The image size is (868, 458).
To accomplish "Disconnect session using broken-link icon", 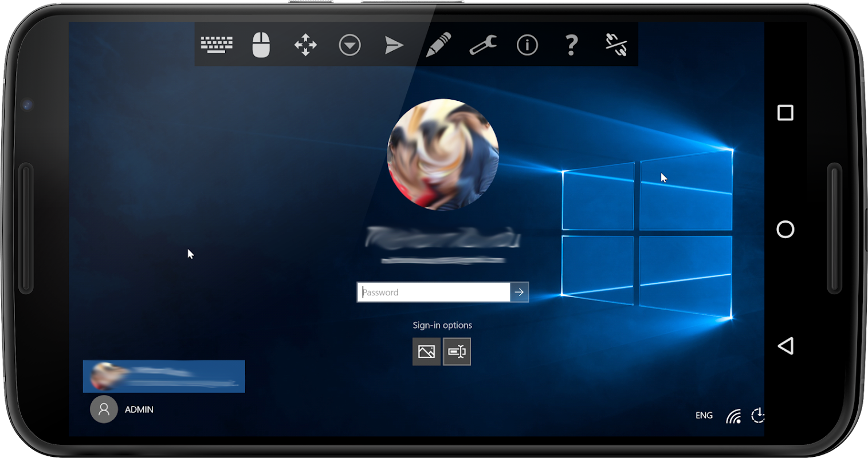I will [616, 45].
